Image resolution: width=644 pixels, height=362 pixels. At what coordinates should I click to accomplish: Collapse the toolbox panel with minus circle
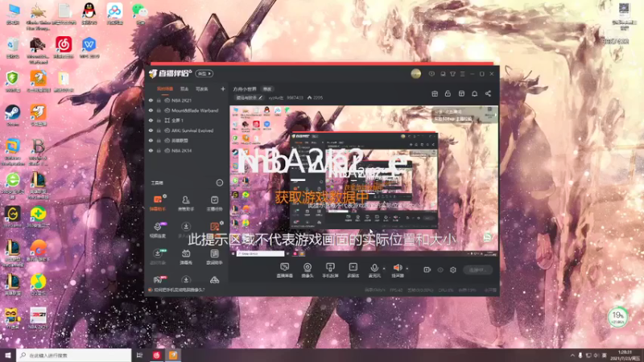pos(219,183)
